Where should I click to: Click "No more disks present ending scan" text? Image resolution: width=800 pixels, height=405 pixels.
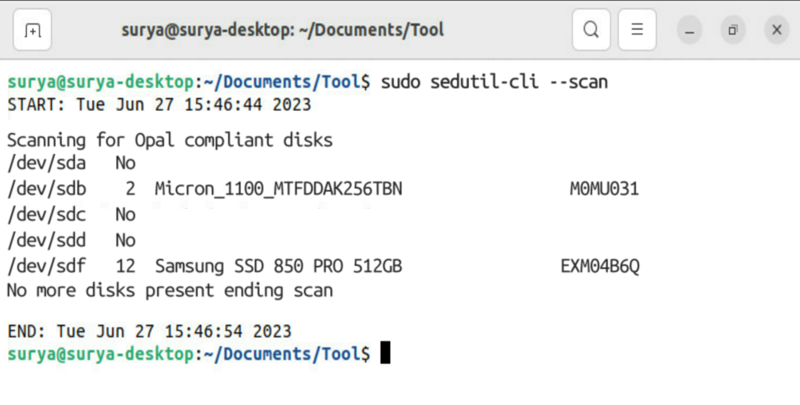tap(170, 290)
